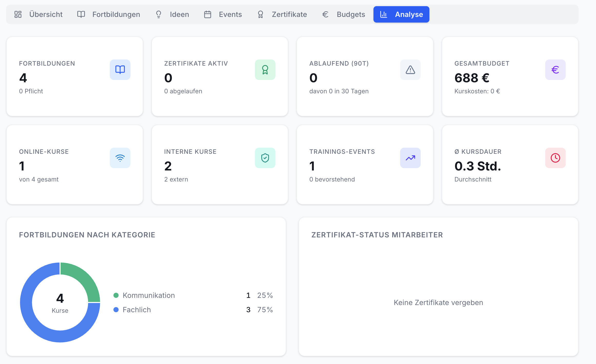This screenshot has width=596, height=364.
Task: Click the 75% percentage in the legend
Action: tap(265, 310)
